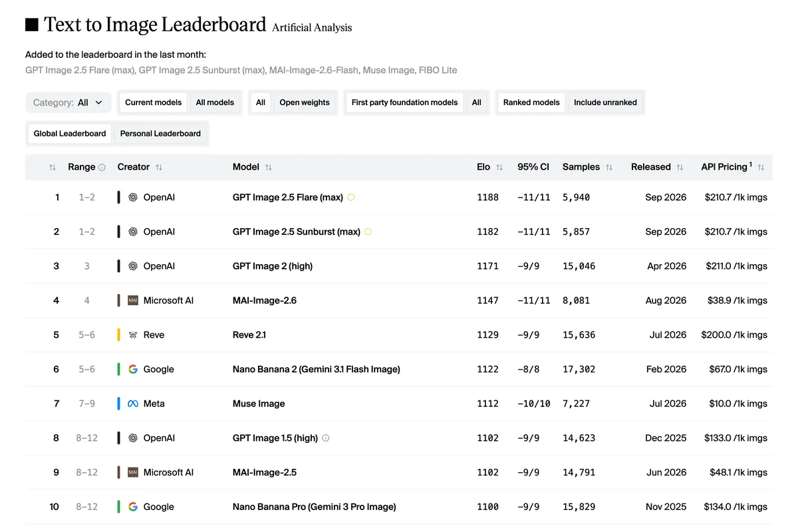The width and height of the screenshot is (798, 532).
Task: Click the samples value 15,046
Action: pyautogui.click(x=579, y=266)
